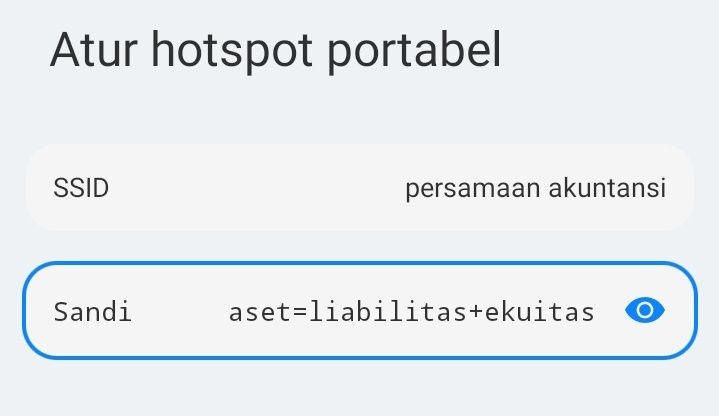
Task: Click "liabilitas" in the password field
Action: pos(385,312)
